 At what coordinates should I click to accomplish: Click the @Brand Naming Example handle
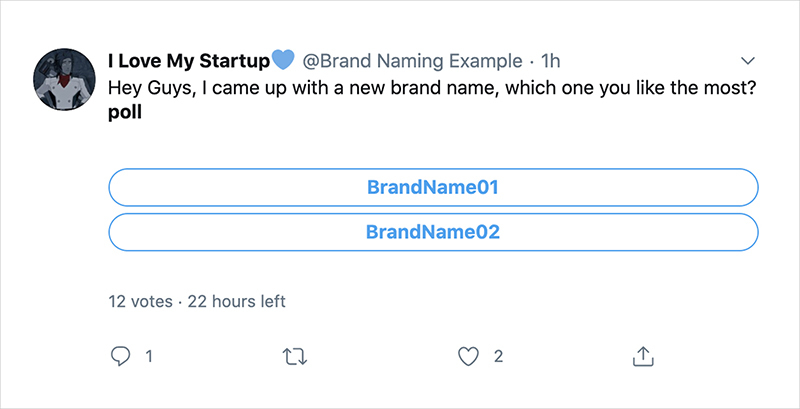(x=413, y=61)
